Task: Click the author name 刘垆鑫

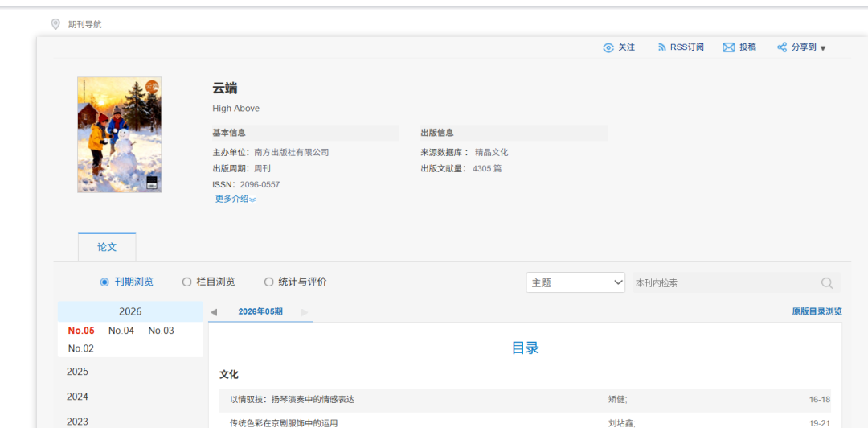Action: 621,423
